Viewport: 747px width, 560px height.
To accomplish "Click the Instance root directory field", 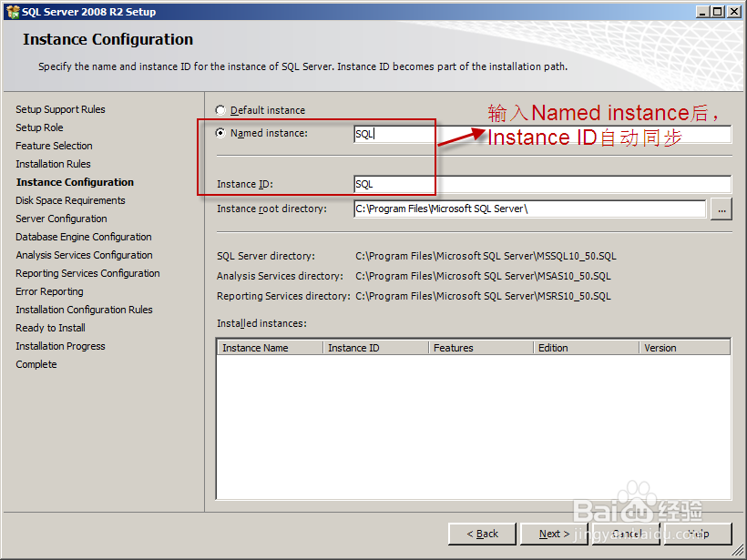I will 530,209.
